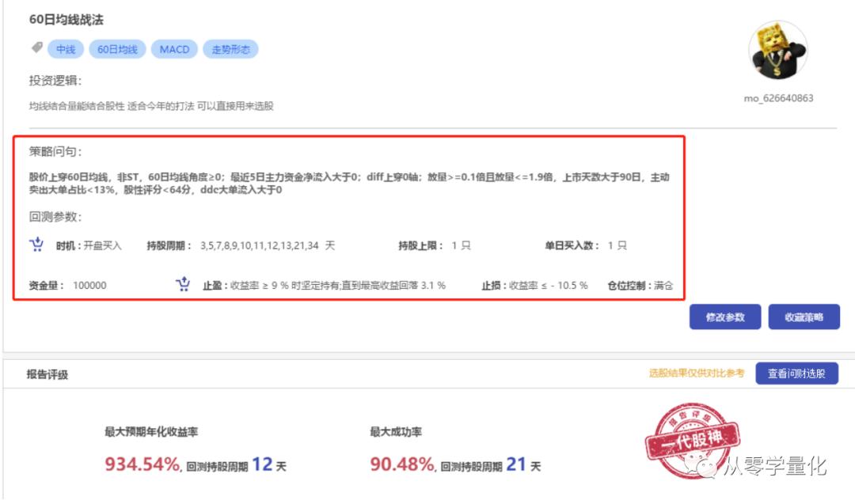This screenshot has height=504, width=855.
Task: Click the 修改参数 button
Action: pyautogui.click(x=724, y=316)
